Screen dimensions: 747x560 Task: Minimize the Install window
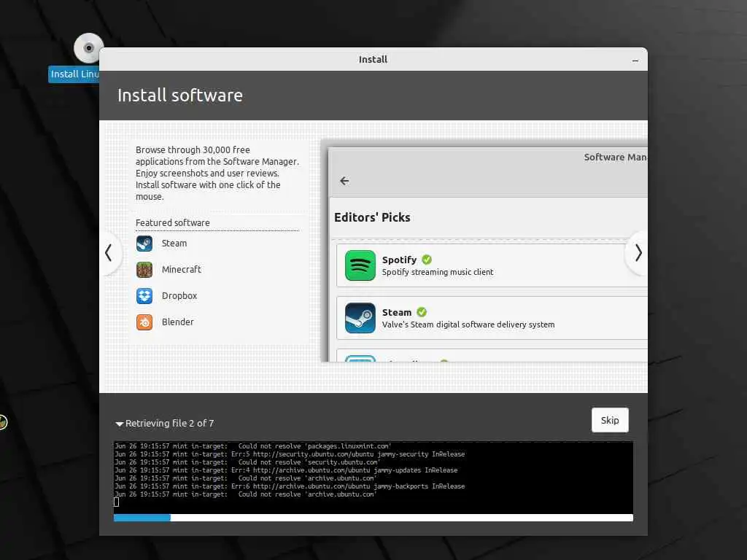point(635,61)
